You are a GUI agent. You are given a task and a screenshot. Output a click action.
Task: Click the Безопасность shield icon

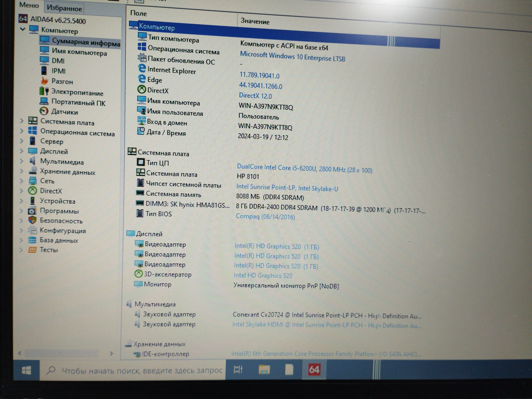tap(32, 220)
